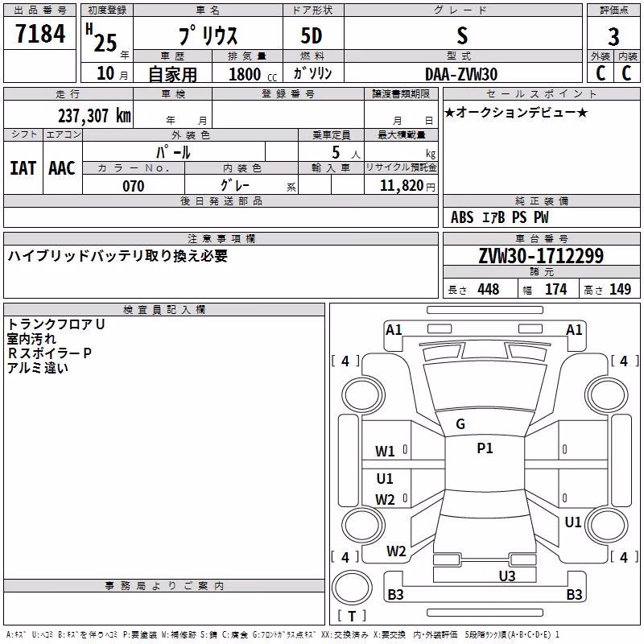Click the seating capacity 5人
644x644 pixels.
346,152
